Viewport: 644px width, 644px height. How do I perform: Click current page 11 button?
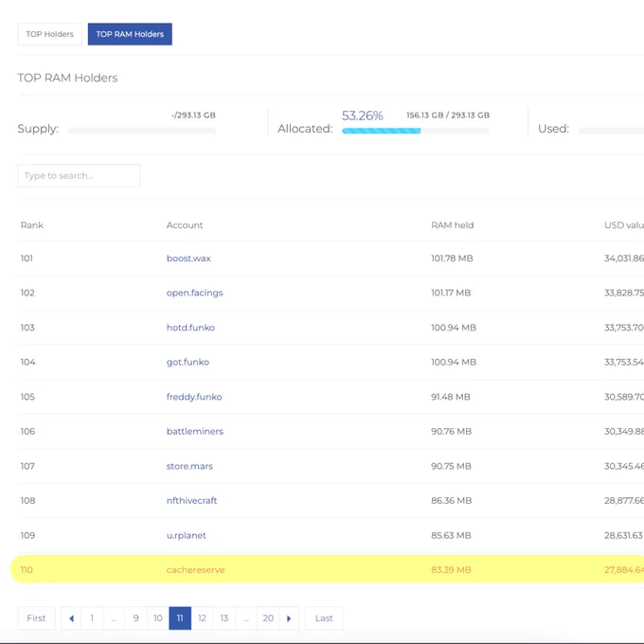[x=180, y=618]
